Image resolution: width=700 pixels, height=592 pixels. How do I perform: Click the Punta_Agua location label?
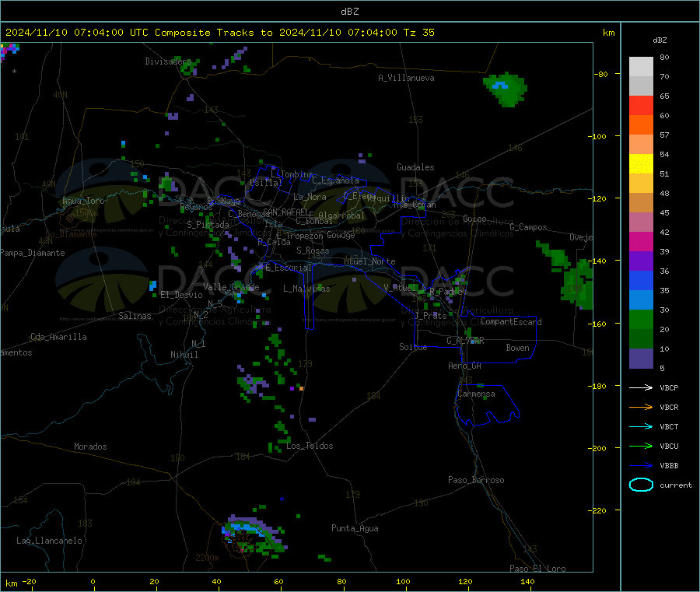tap(355, 529)
